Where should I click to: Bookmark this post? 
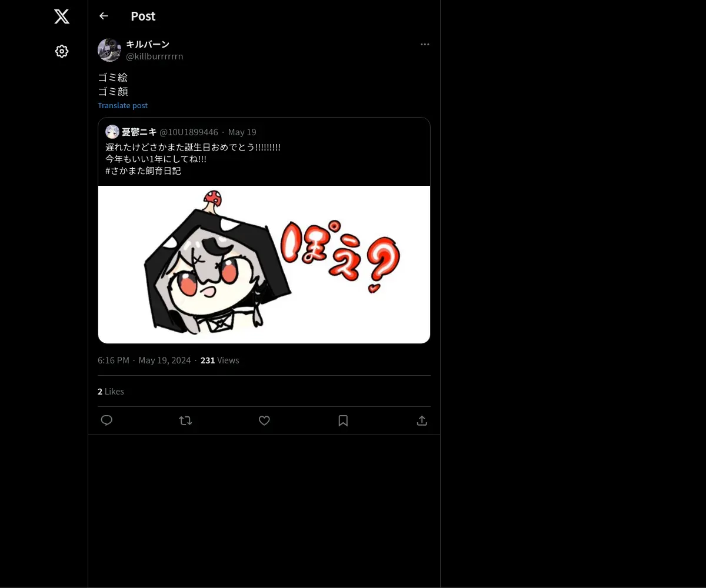point(343,420)
